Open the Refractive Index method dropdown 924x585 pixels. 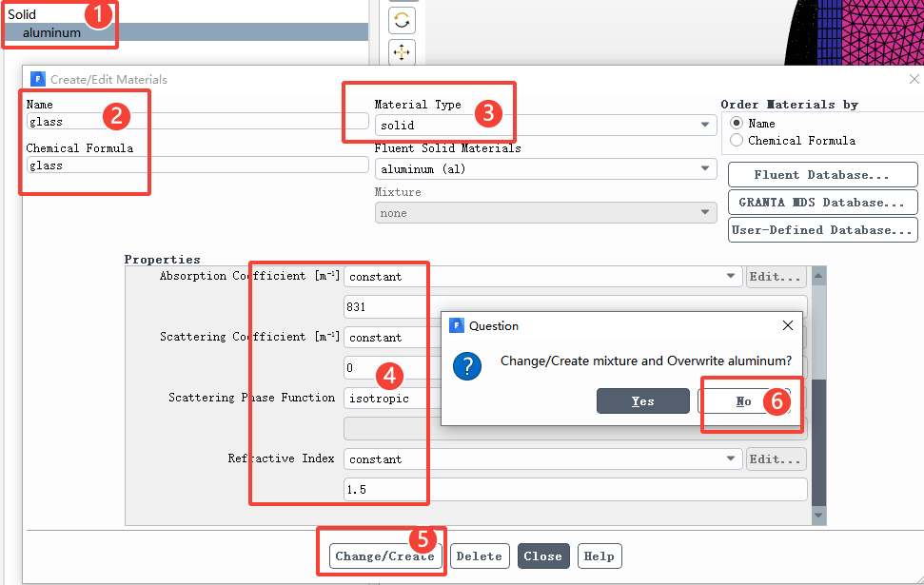[x=542, y=458]
